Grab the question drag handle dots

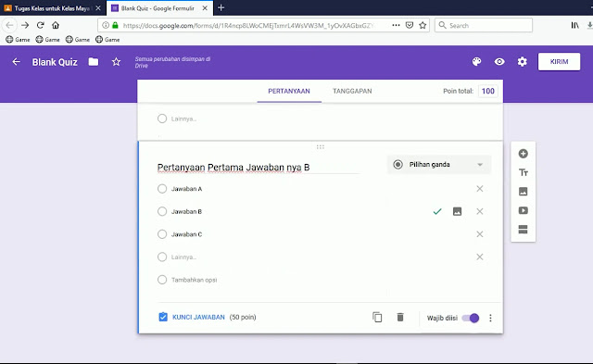(x=321, y=146)
